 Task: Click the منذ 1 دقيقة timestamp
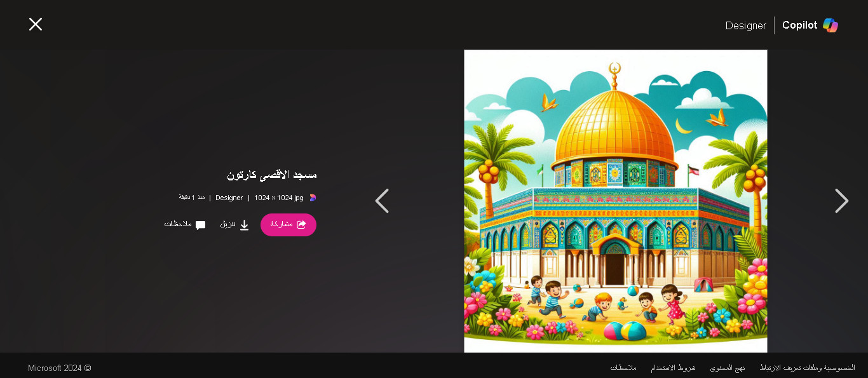[x=192, y=198]
